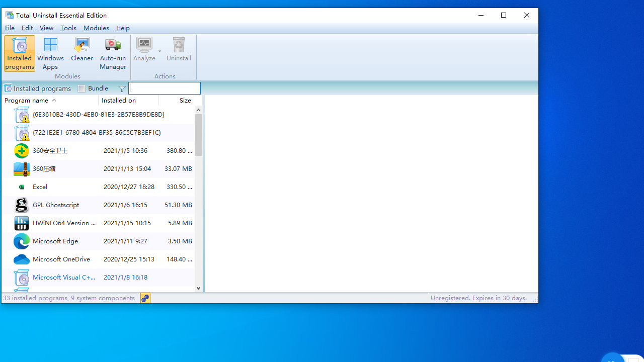Click the scrollbar down arrow
This screenshot has width=644, height=362.
pos(198,287)
